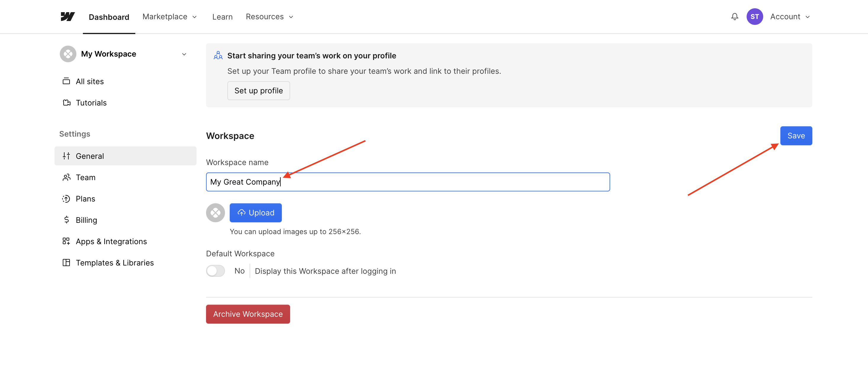
Task: Click the Upload button
Action: pos(255,212)
